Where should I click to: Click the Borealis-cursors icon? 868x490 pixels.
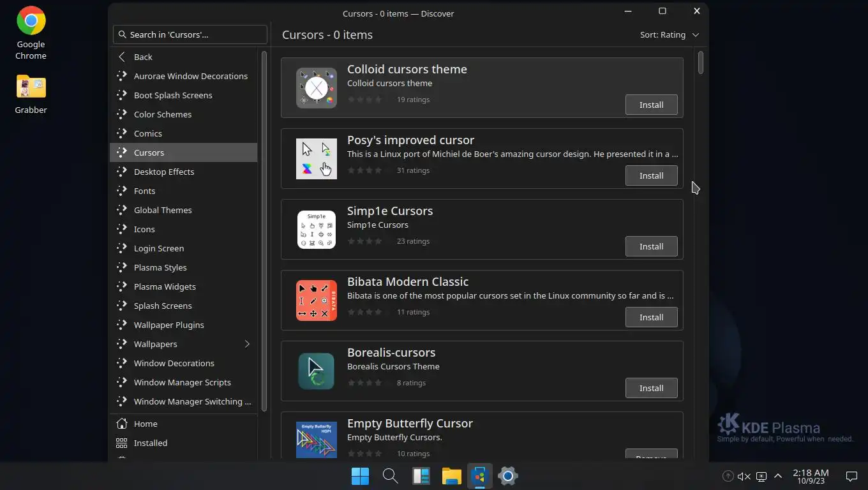[317, 371]
